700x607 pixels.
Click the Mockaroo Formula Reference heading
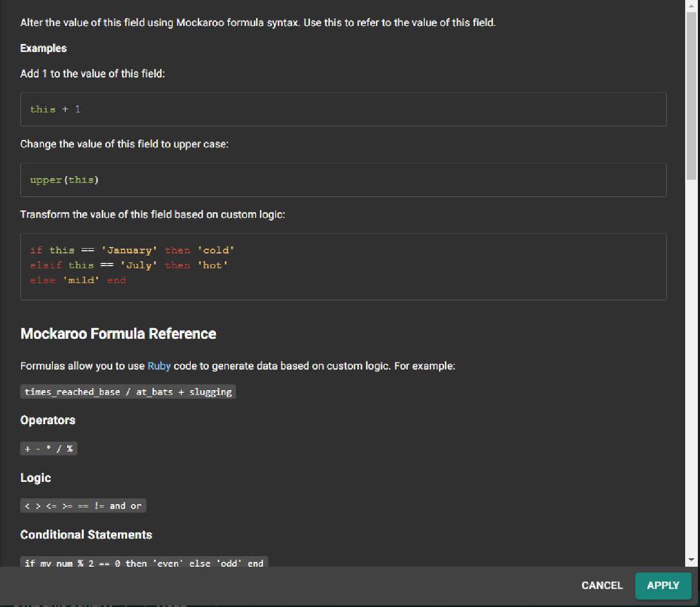point(118,333)
